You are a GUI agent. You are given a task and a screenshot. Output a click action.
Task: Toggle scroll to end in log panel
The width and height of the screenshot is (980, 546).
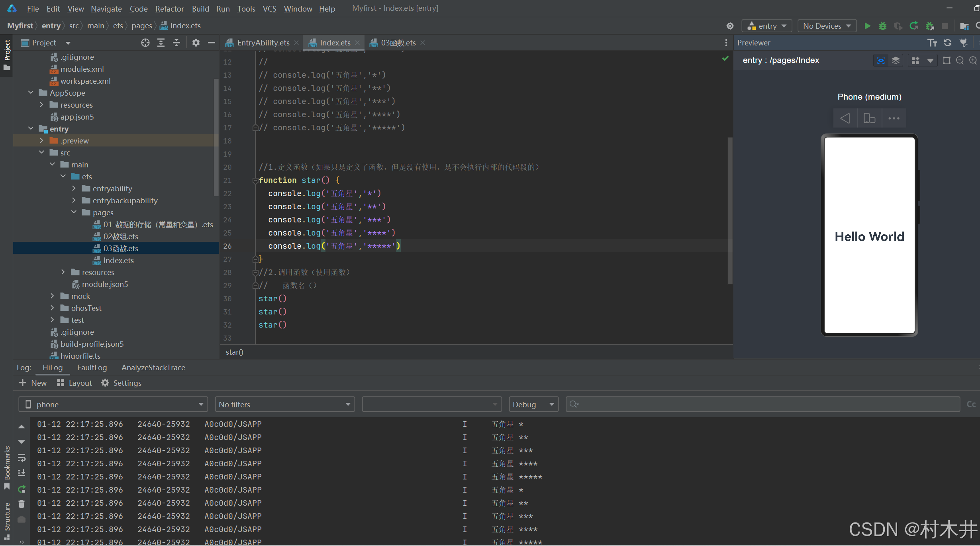coord(22,473)
